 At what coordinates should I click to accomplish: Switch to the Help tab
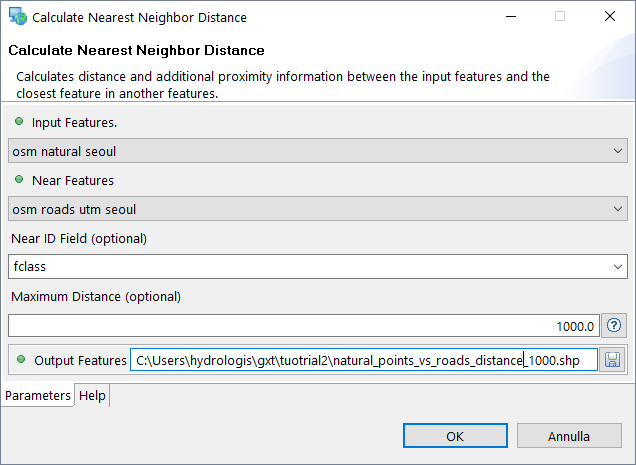click(x=93, y=396)
